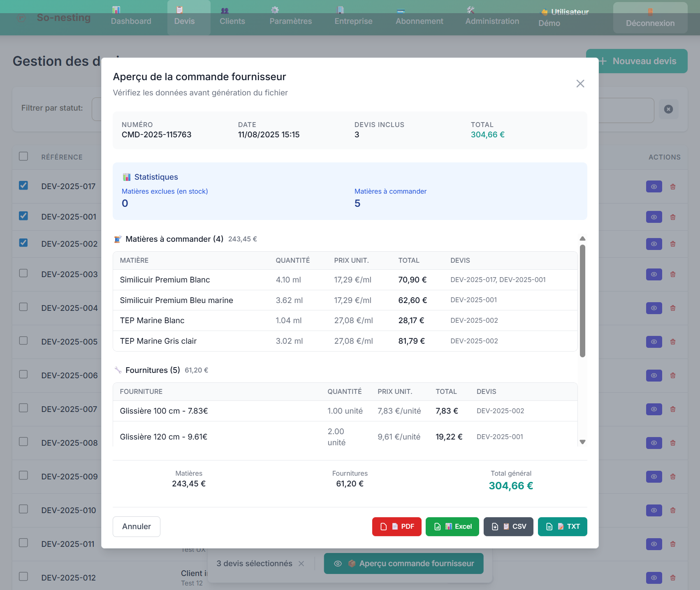Image resolution: width=700 pixels, height=590 pixels.
Task: Open eye icon for DEV-2025-010
Action: (x=654, y=510)
